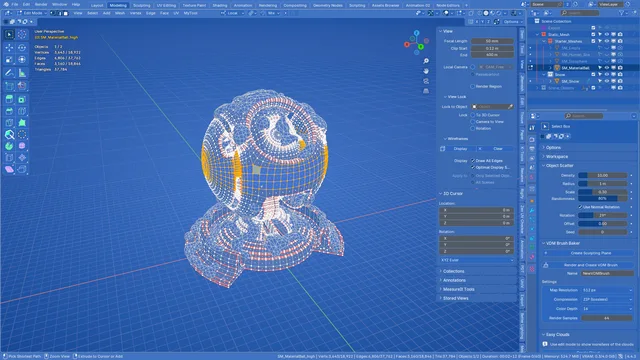640x360 pixels.
Task: Toggle Optimal Display checkbox
Action: point(473,167)
